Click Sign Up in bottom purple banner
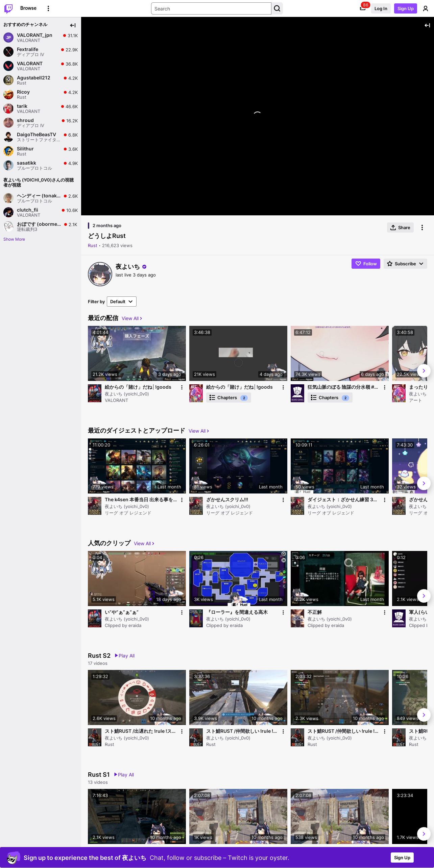This screenshot has width=434, height=868. [402, 858]
